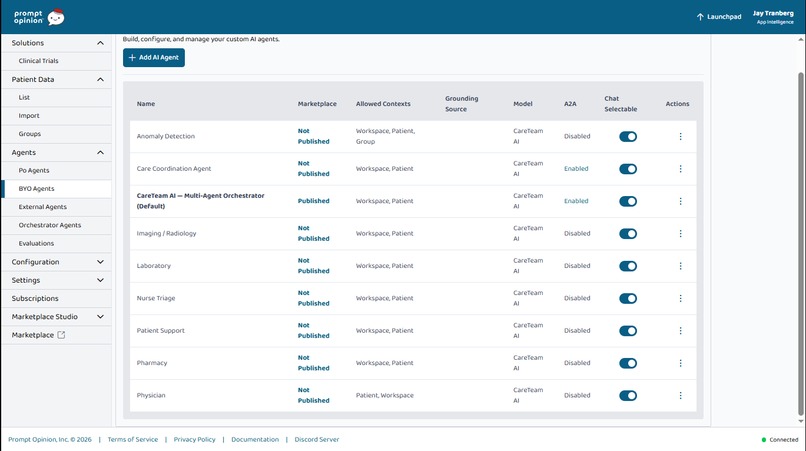Open the Privacy Policy link

pyautogui.click(x=194, y=440)
